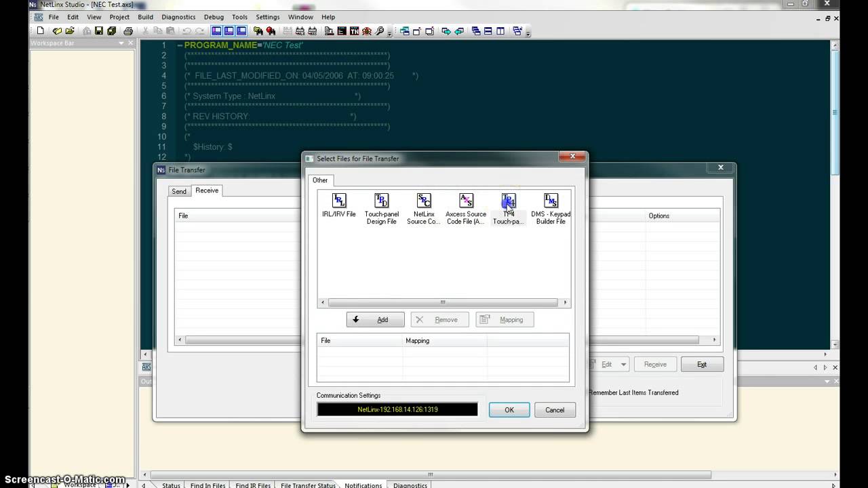The width and height of the screenshot is (868, 488).
Task: Choose the NetLinx Source Code file icon
Action: (x=424, y=209)
